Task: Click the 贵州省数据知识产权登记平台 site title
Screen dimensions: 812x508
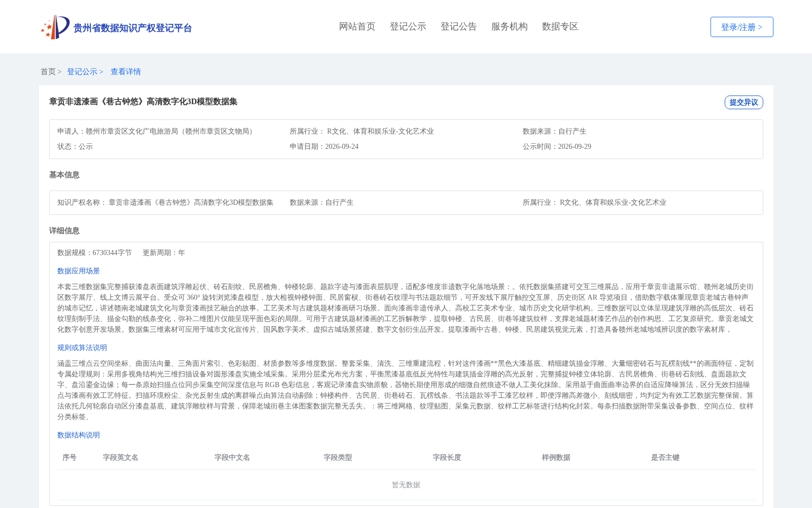Action: point(132,28)
